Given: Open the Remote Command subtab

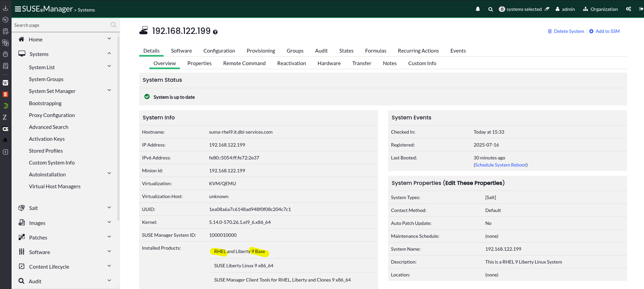Looking at the screenshot, I should click(244, 63).
